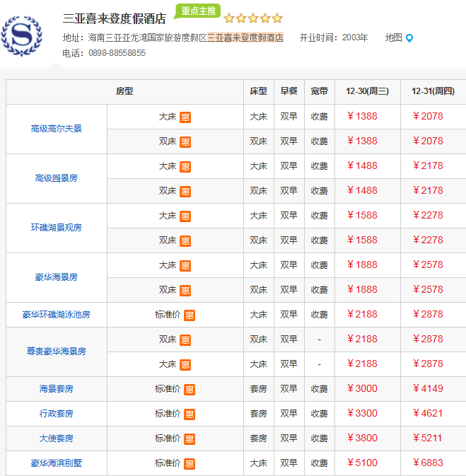Screen dimensions: 466x476
Task: Select the ¥6883 price for 豪华海滨别墅
Action: pos(428,463)
